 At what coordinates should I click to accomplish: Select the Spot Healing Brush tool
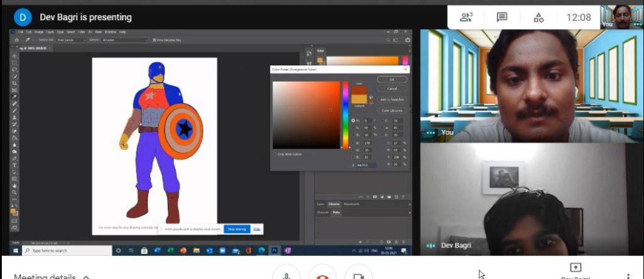(14, 104)
